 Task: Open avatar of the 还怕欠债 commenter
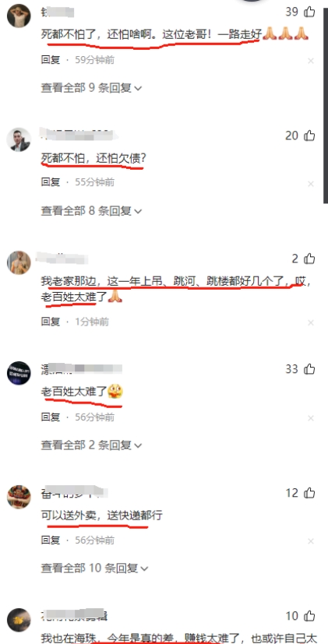pyautogui.click(x=19, y=139)
